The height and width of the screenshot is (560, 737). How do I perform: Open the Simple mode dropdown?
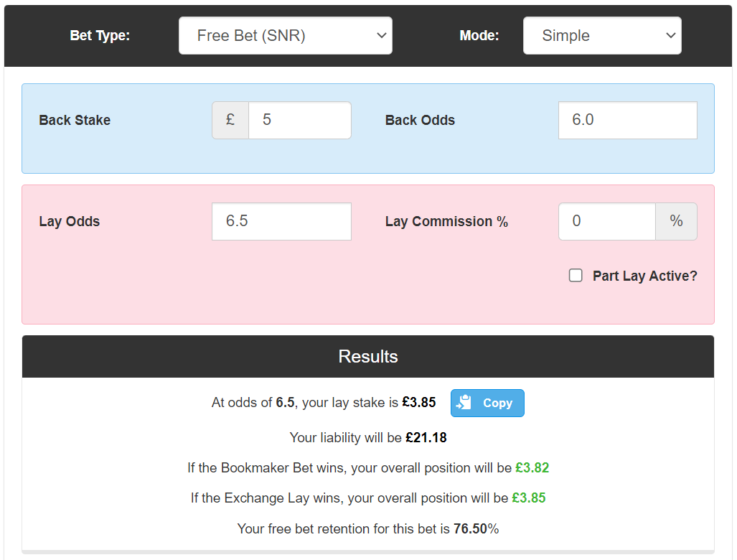pyautogui.click(x=602, y=36)
